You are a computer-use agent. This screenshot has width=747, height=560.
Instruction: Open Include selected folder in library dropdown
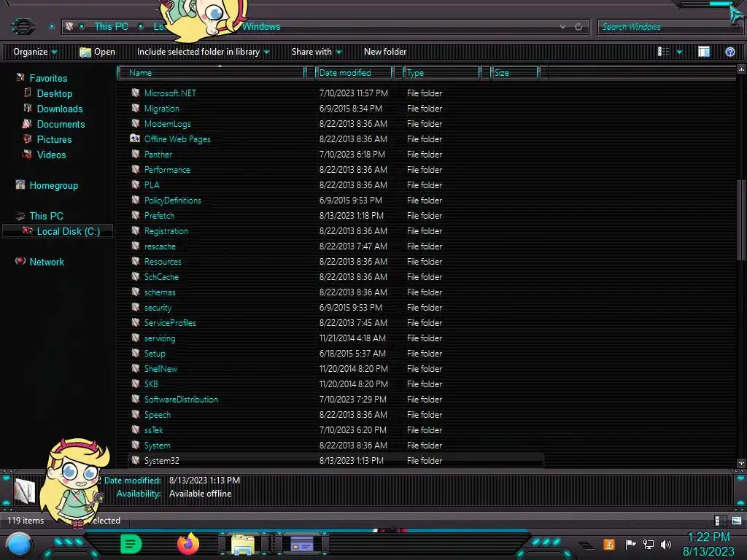203,52
